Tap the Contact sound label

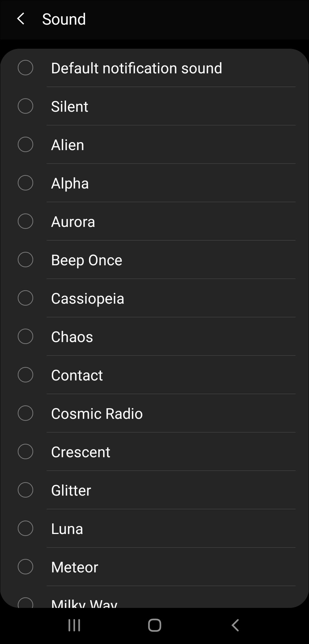pyautogui.click(x=77, y=375)
